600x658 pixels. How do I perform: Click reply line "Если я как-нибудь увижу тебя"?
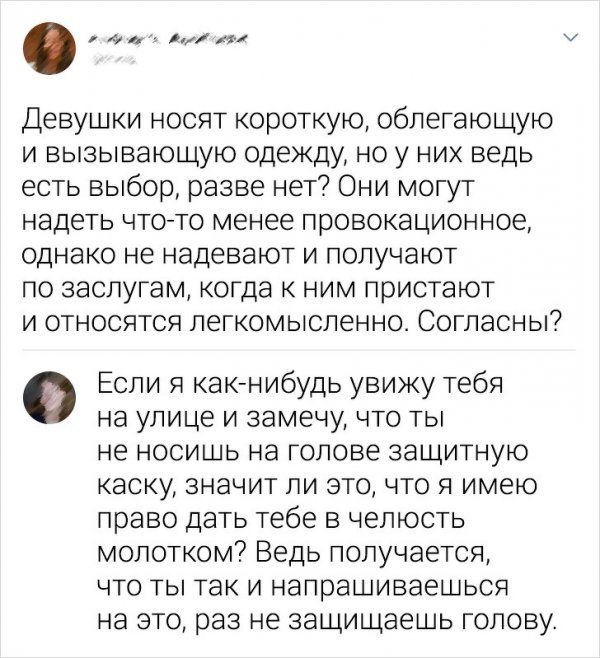click(298, 385)
